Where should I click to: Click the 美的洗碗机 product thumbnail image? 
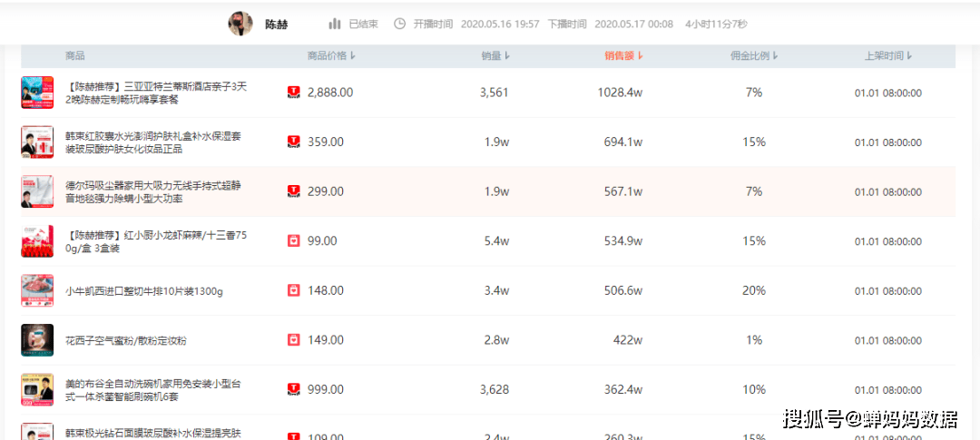(x=37, y=389)
